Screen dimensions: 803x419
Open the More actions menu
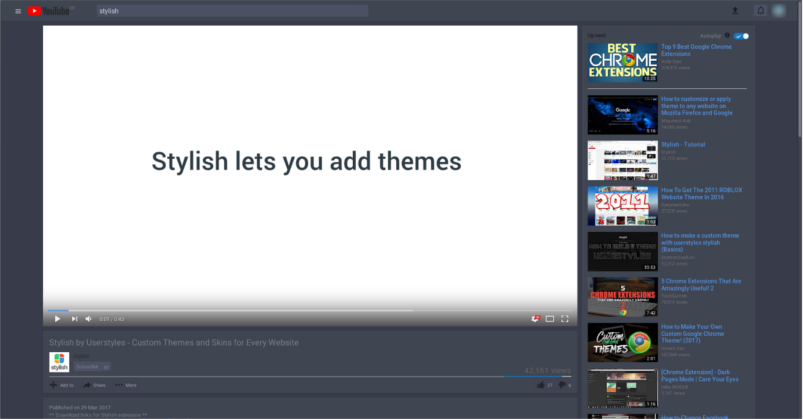click(x=125, y=385)
